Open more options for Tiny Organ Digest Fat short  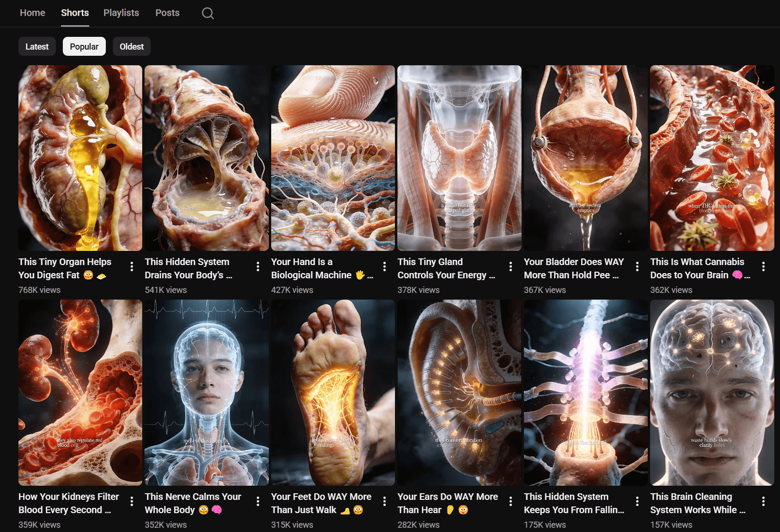tap(131, 266)
